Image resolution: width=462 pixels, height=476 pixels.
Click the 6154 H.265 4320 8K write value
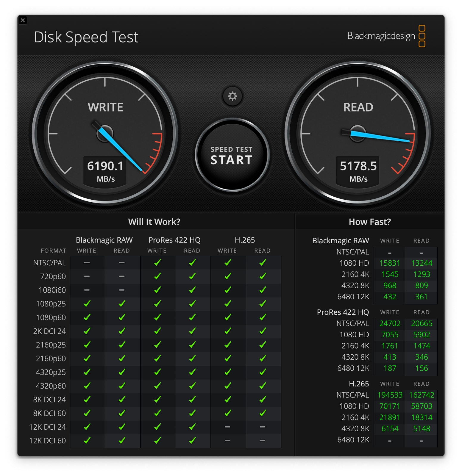(390, 429)
